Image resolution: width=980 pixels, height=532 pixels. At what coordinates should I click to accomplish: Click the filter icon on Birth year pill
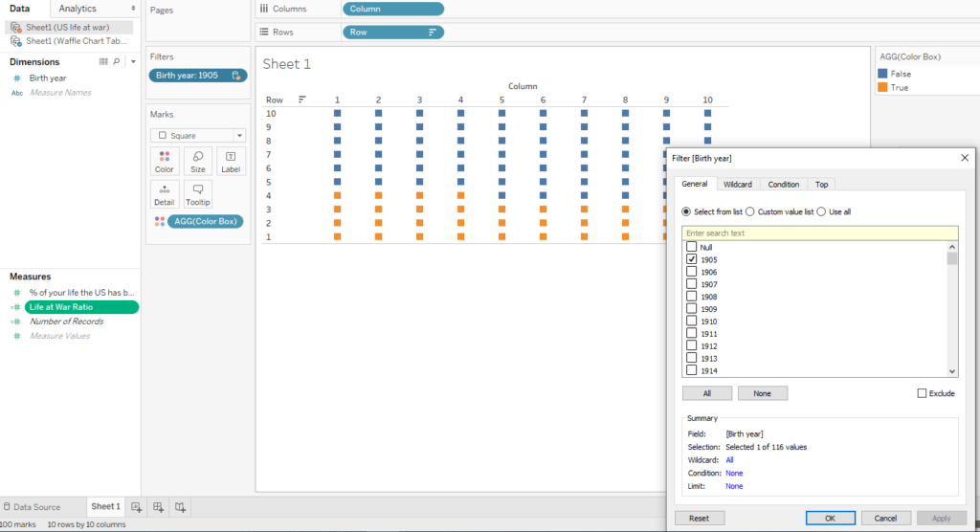click(236, 76)
